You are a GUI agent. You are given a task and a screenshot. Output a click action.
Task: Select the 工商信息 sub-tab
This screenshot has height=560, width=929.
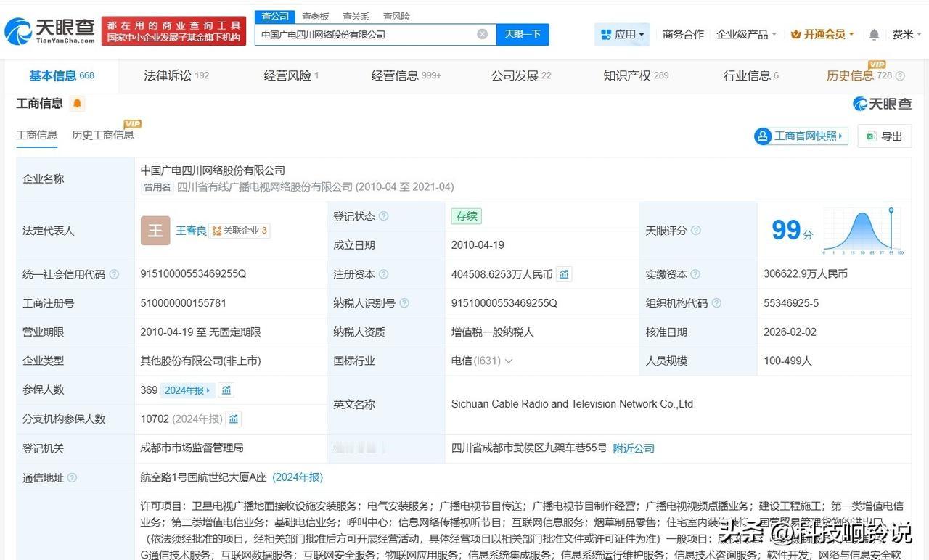(x=37, y=135)
